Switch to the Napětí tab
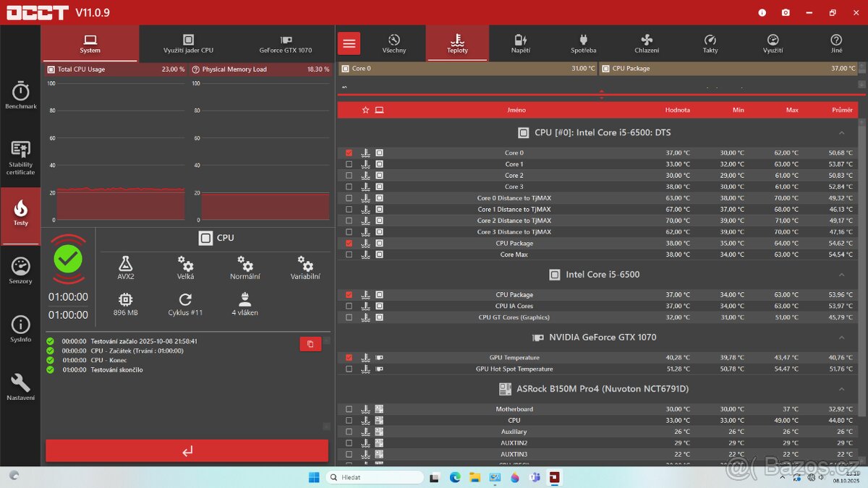The image size is (868, 488). tap(520, 43)
